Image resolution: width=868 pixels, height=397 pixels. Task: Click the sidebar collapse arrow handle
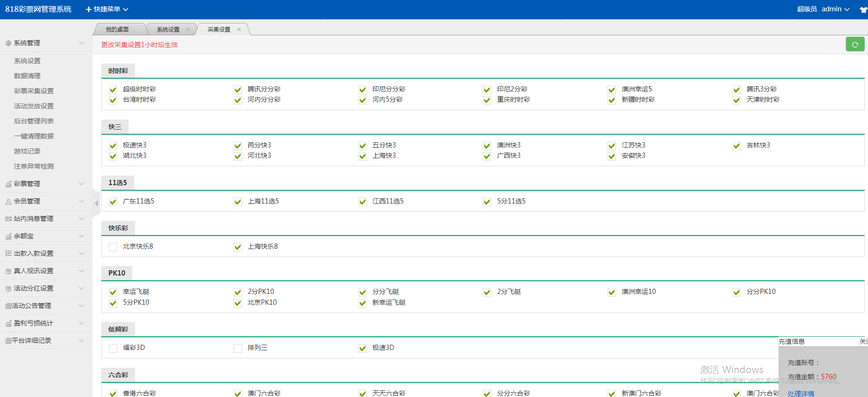[97, 203]
